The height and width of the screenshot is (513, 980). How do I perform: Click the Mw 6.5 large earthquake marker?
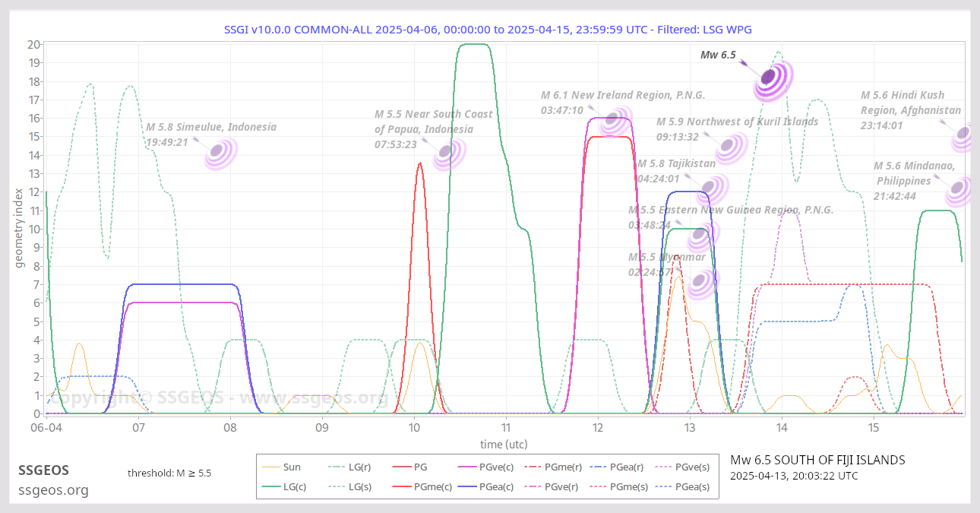point(773,80)
